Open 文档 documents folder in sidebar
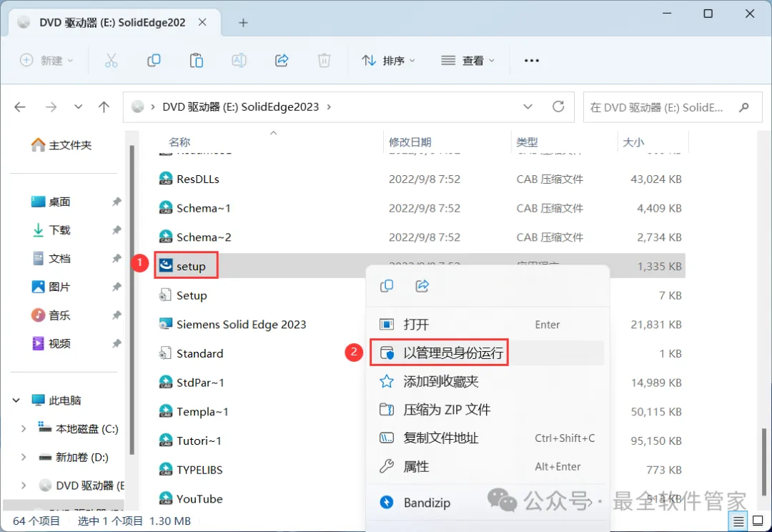The height and width of the screenshot is (532, 772). click(x=51, y=259)
